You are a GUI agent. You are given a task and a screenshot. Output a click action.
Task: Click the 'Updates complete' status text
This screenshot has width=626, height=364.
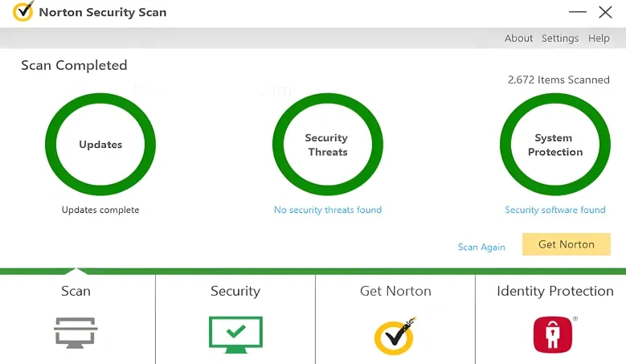click(100, 210)
